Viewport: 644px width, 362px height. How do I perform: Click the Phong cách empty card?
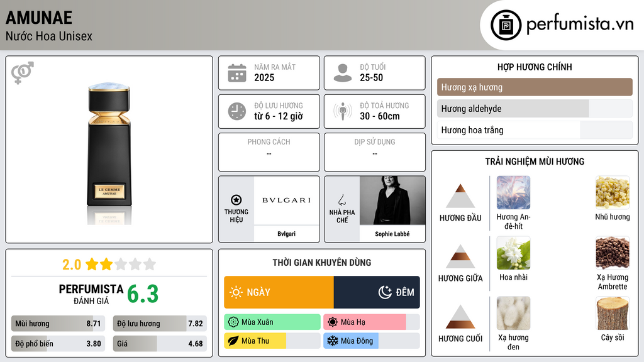[269, 152]
